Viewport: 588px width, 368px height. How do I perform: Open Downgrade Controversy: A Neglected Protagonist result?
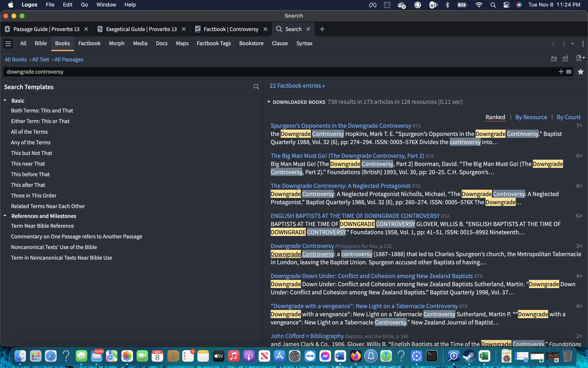point(340,186)
